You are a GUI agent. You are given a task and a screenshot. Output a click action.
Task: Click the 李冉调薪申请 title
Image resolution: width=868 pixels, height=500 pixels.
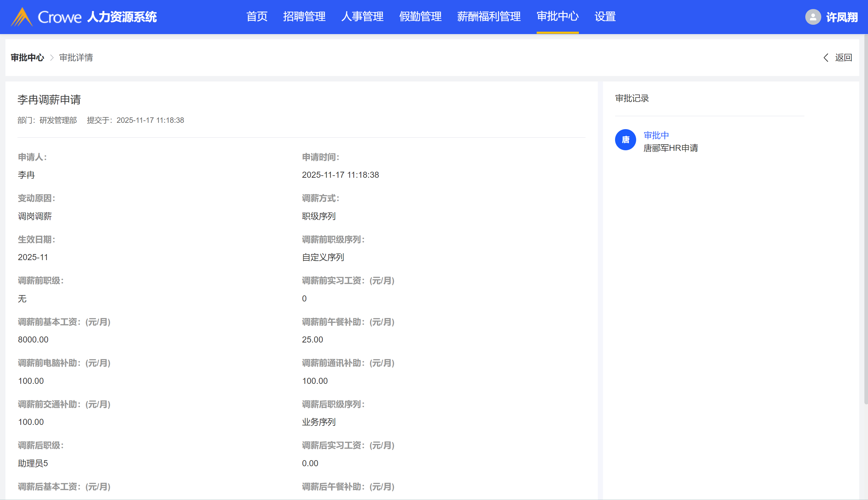49,100
